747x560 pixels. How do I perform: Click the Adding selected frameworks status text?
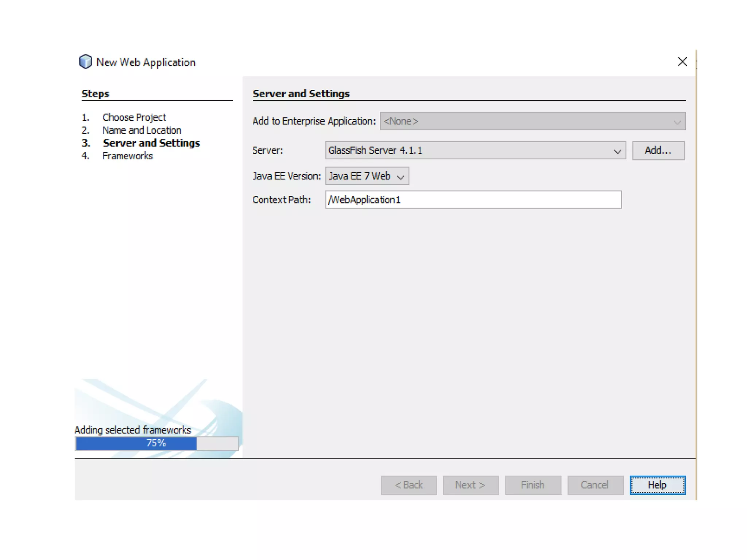132,430
